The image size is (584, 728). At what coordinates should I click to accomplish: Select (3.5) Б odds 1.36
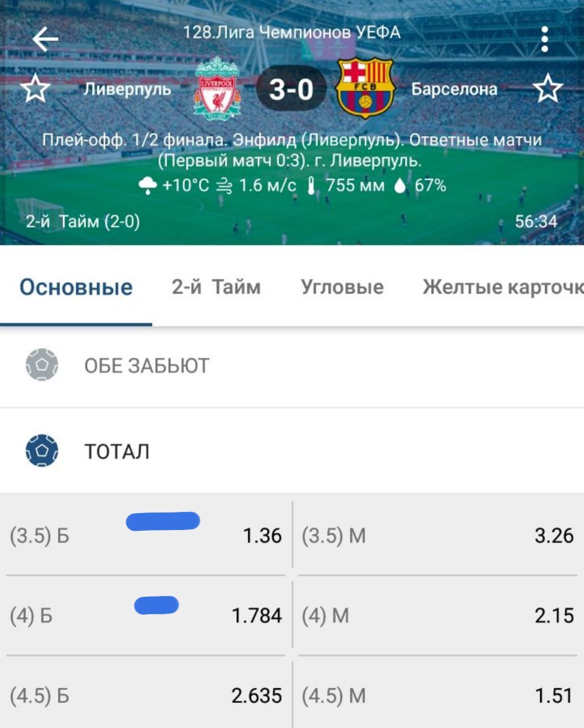(x=146, y=536)
